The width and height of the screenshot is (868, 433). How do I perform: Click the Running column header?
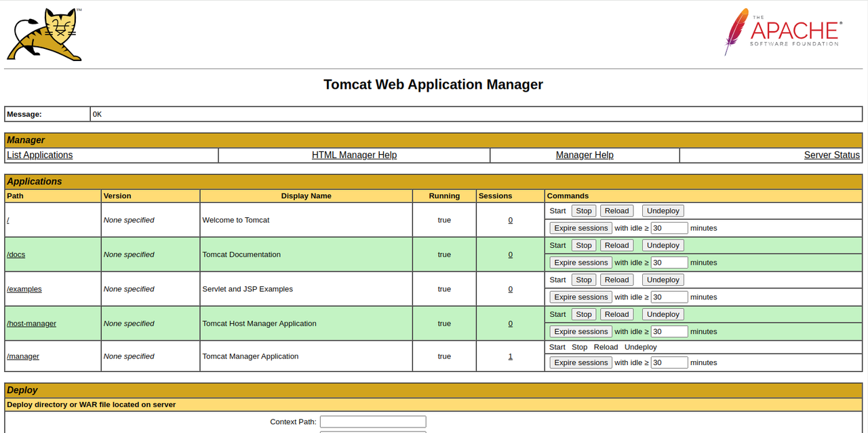(444, 195)
